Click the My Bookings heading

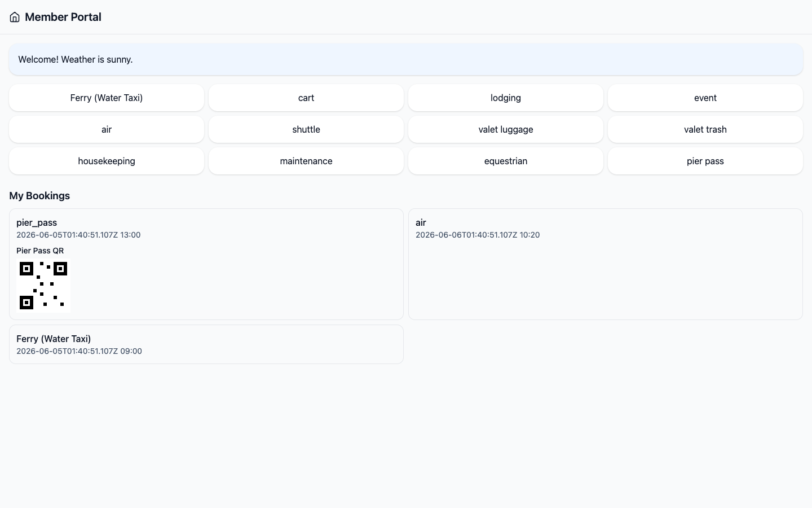39,196
